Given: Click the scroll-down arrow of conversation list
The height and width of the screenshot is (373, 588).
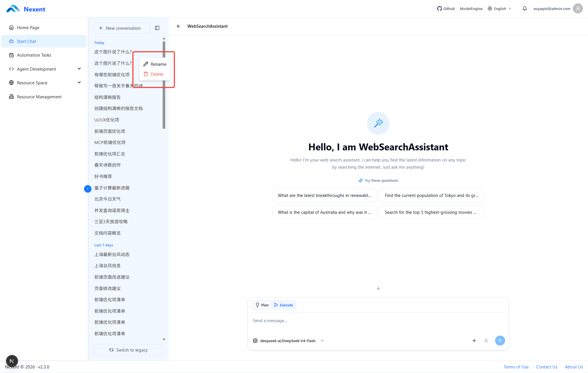Looking at the screenshot, I should tap(164, 339).
